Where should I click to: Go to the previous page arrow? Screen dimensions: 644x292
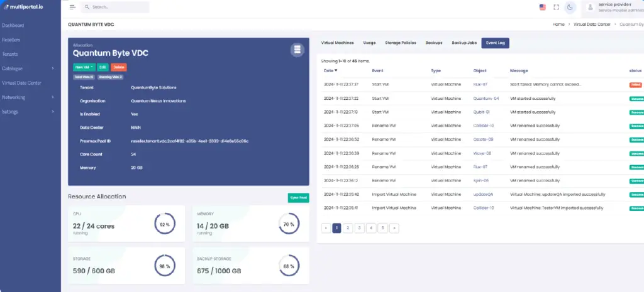[x=326, y=228]
